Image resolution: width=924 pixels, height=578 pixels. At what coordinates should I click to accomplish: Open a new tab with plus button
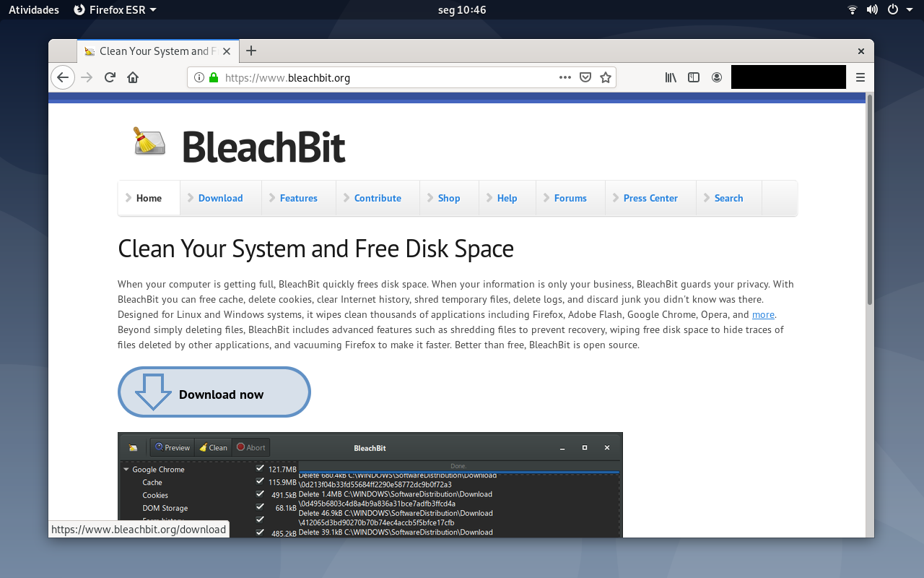pyautogui.click(x=251, y=51)
